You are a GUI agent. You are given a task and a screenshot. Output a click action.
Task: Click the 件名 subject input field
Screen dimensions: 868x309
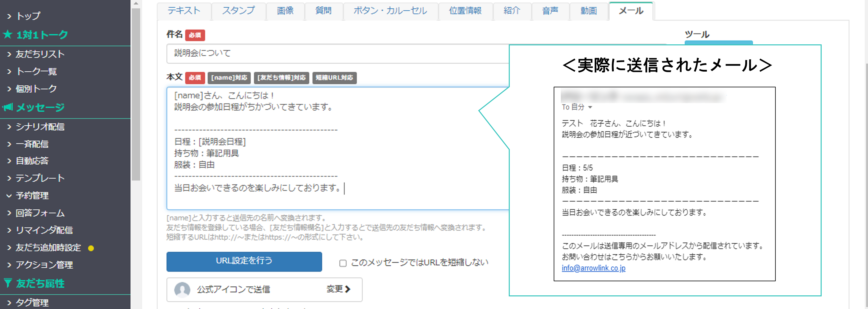tap(337, 53)
